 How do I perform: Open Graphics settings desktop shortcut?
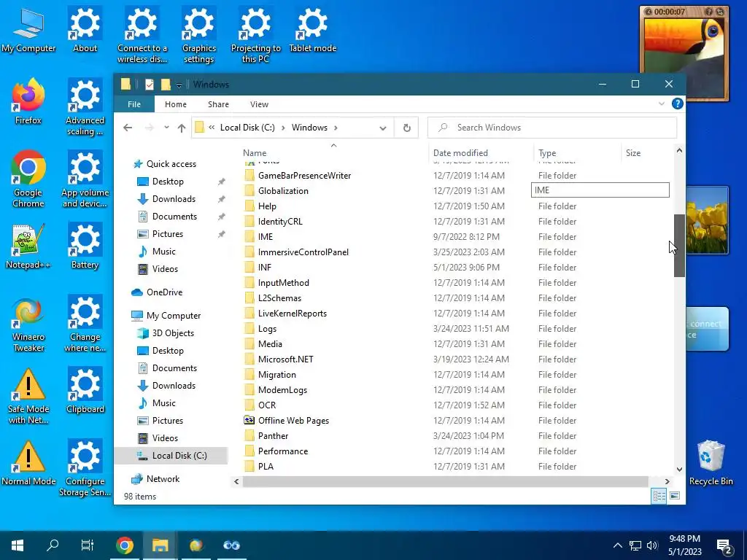coord(198,36)
